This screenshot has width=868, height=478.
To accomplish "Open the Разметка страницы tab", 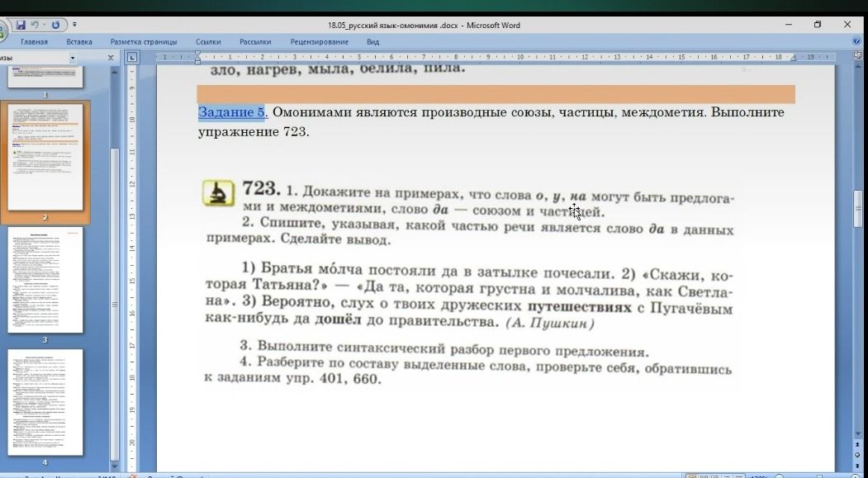I will pyautogui.click(x=144, y=41).
